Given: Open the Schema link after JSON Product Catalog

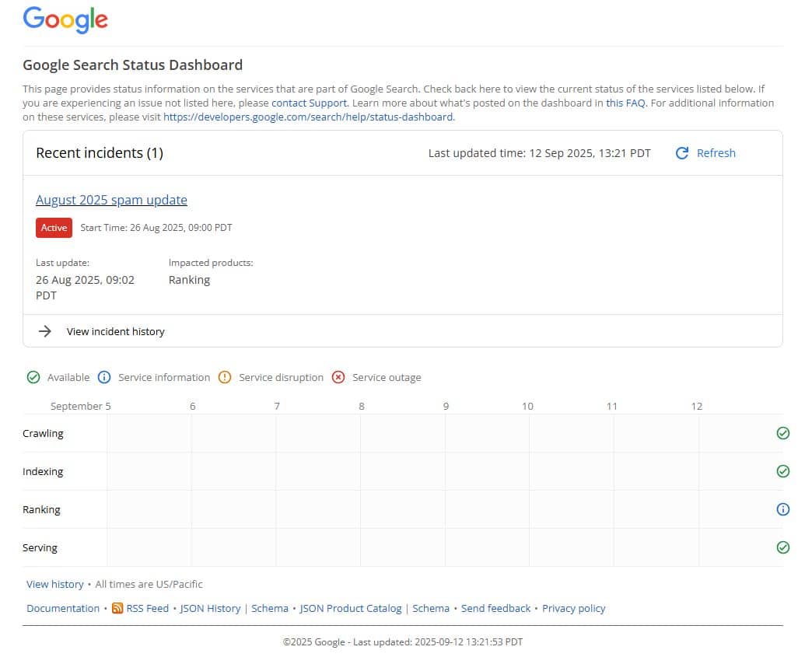Looking at the screenshot, I should click(431, 608).
